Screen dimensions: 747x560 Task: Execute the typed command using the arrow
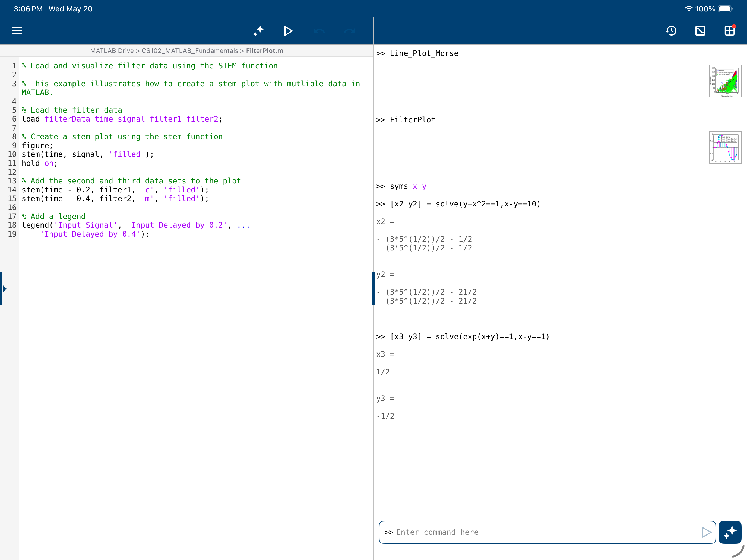click(x=706, y=532)
